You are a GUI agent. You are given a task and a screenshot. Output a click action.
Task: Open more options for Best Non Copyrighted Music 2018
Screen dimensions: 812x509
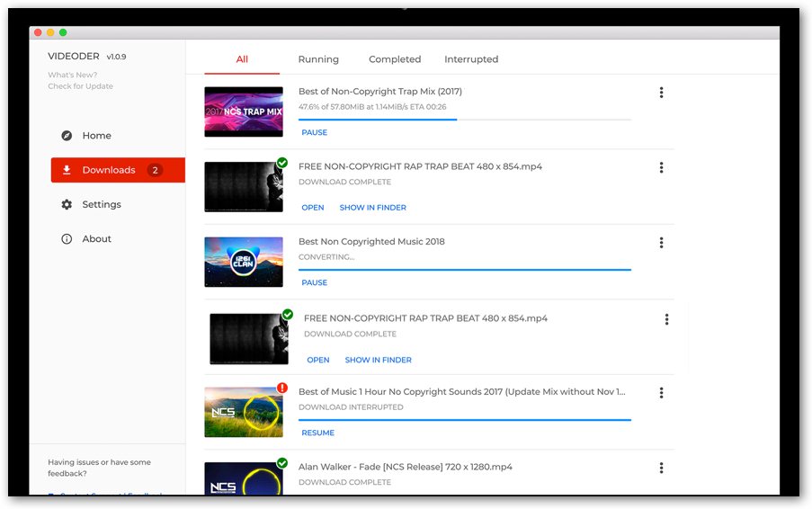coord(661,243)
